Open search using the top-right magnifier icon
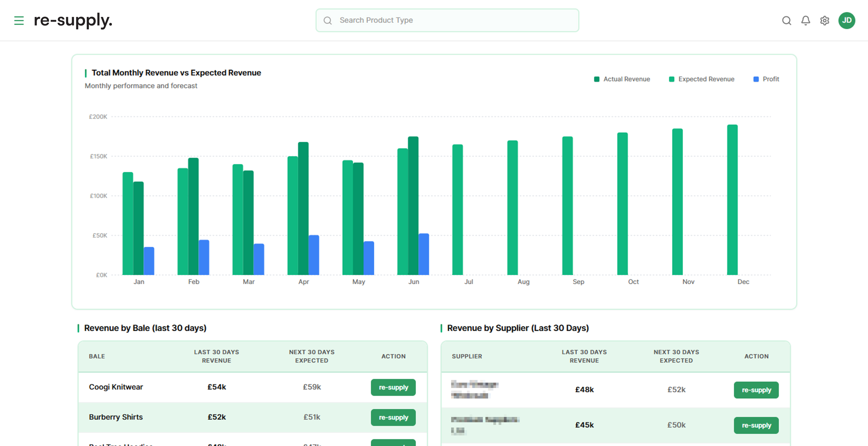The image size is (868, 446). point(786,21)
